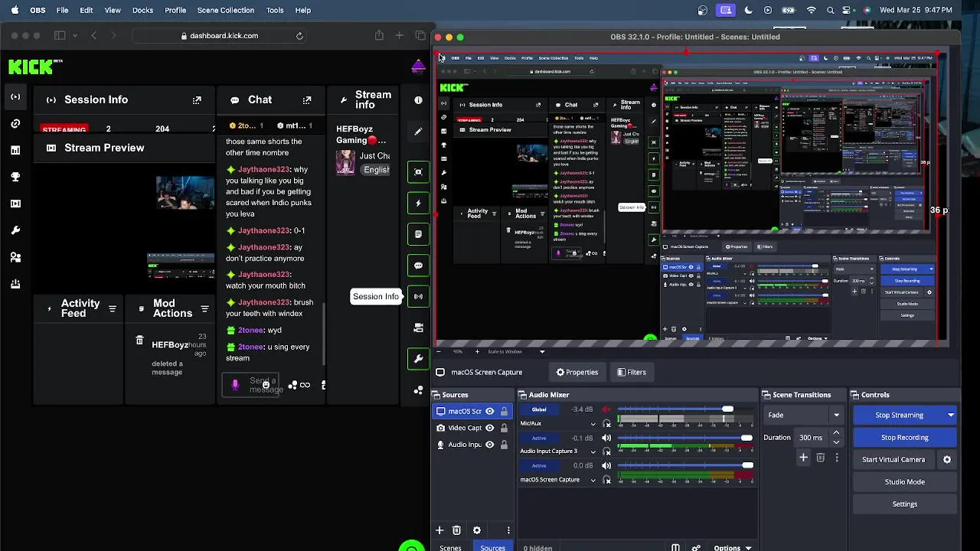Toggle the Session Info widget icon

coord(418,296)
